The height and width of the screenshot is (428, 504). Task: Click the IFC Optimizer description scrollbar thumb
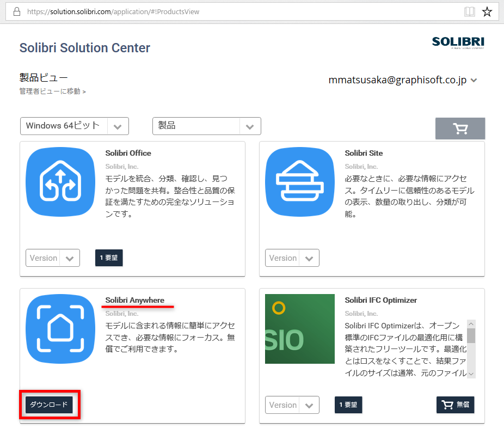(471, 336)
